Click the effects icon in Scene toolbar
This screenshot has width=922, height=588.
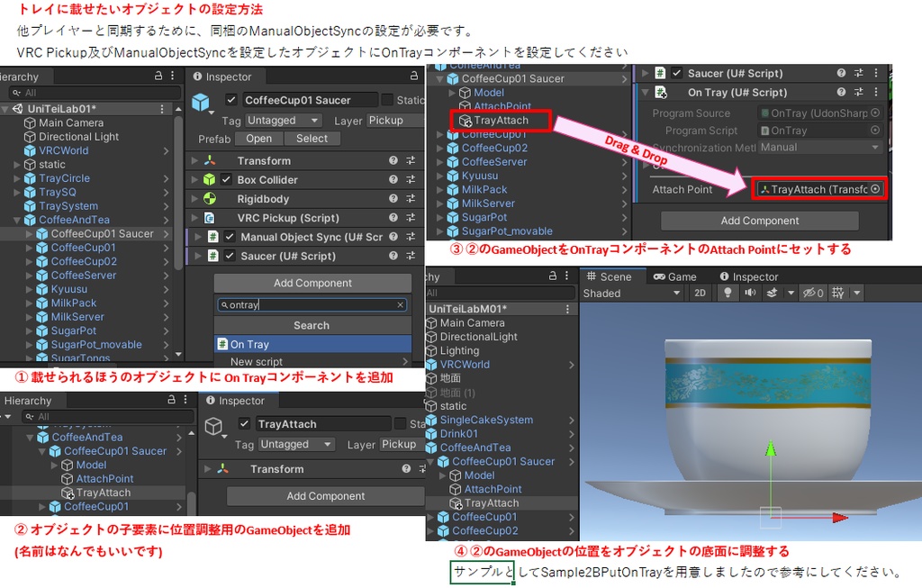(773, 293)
